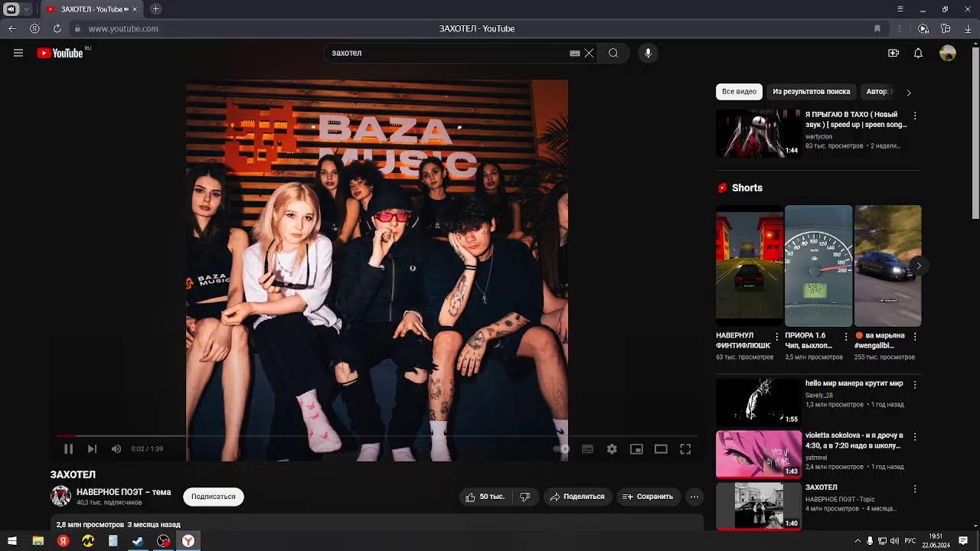Go back with the browser back arrow
This screenshot has width=980, height=551.
pyautogui.click(x=12, y=28)
